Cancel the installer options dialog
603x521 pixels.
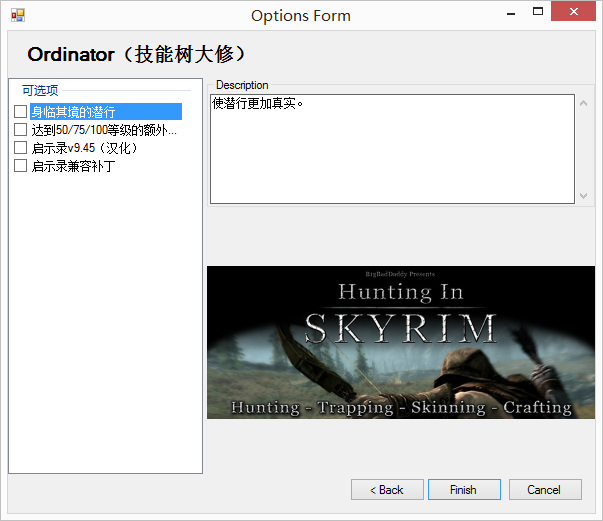(545, 490)
